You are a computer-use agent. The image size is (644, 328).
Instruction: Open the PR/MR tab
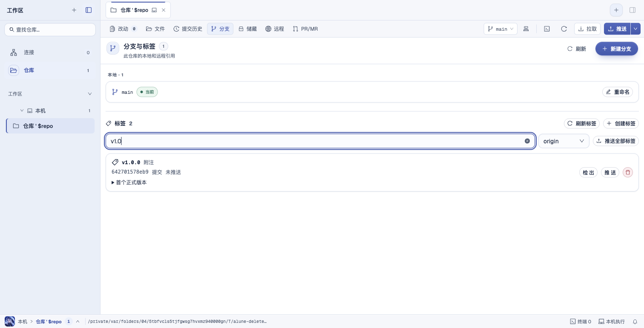click(305, 29)
